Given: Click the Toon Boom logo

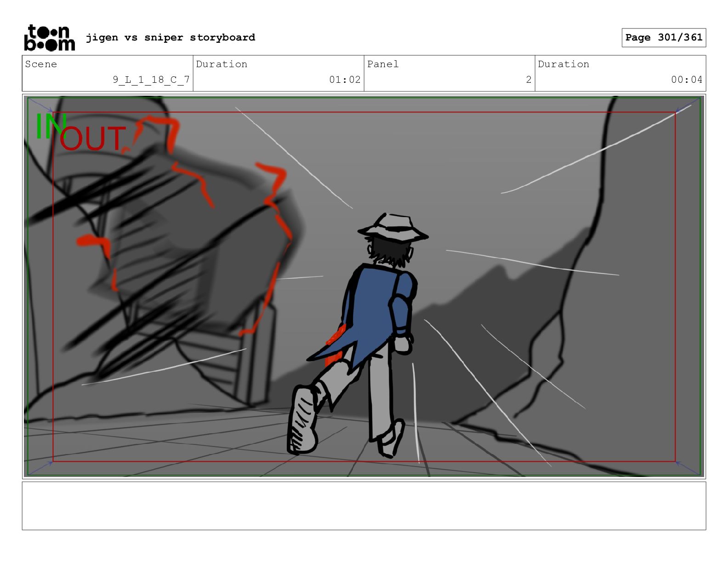Looking at the screenshot, I should point(49,37).
